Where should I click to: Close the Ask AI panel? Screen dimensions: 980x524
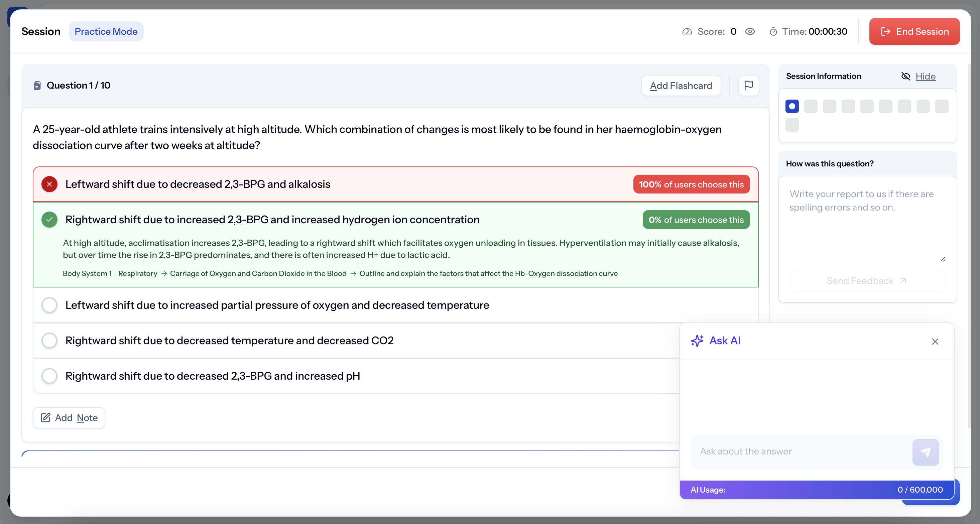(935, 342)
